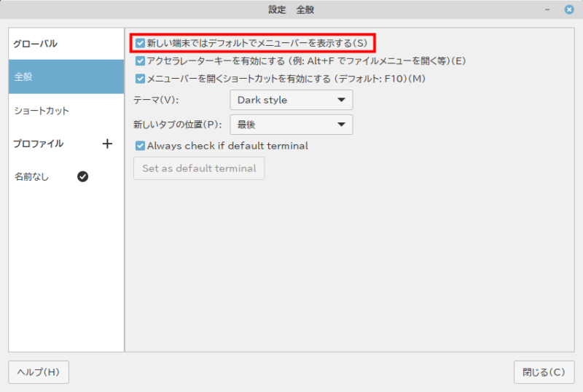Click the テーマ(V) label

click(155, 100)
